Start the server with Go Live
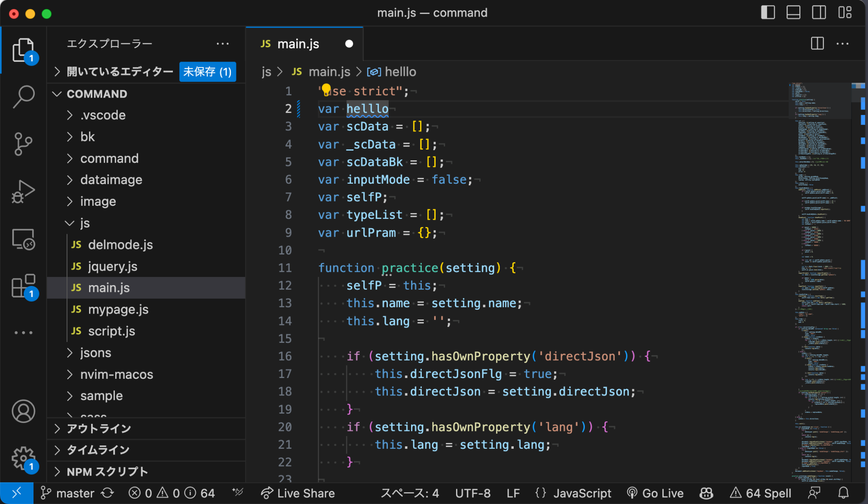 pyautogui.click(x=655, y=493)
